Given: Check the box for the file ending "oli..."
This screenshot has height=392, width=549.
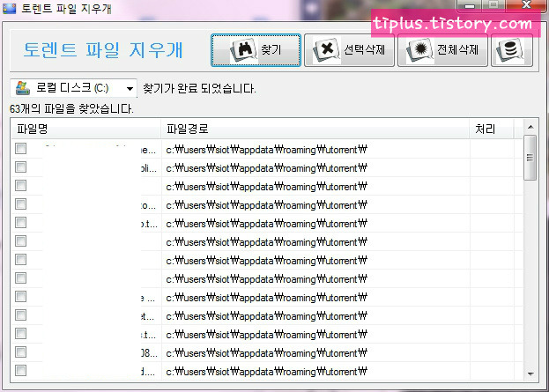Looking at the screenshot, I should [20, 167].
